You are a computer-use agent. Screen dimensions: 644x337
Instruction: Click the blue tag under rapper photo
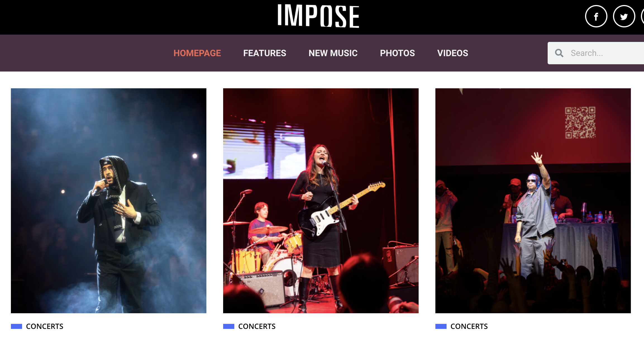(441, 326)
